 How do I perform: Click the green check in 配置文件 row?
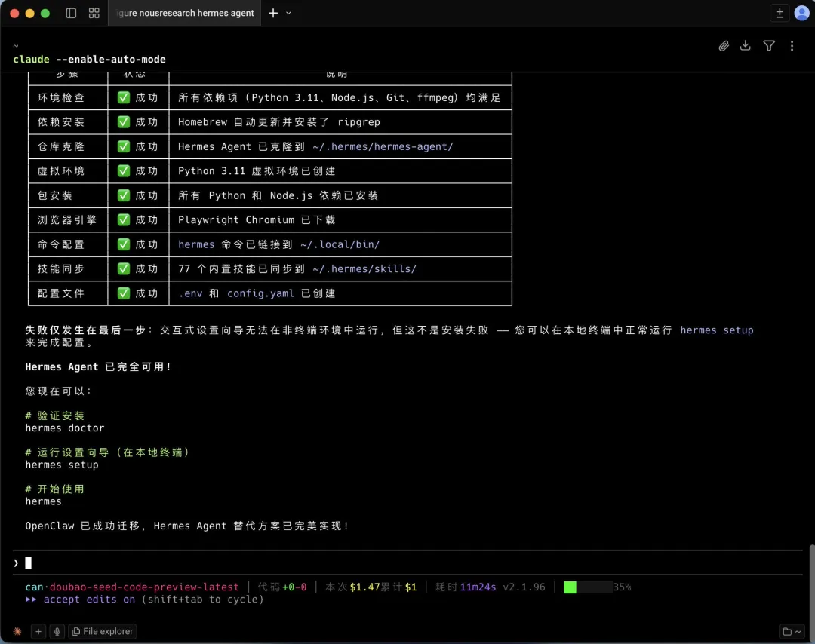tap(123, 293)
